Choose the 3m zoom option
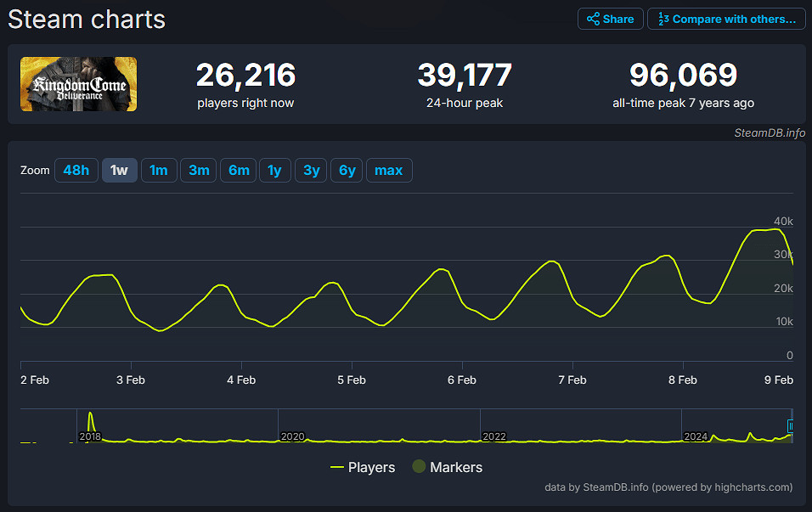The image size is (812, 512). 199,171
